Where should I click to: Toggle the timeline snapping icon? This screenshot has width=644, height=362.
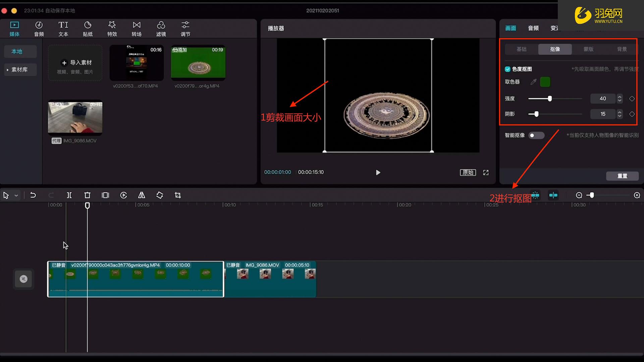click(x=535, y=195)
